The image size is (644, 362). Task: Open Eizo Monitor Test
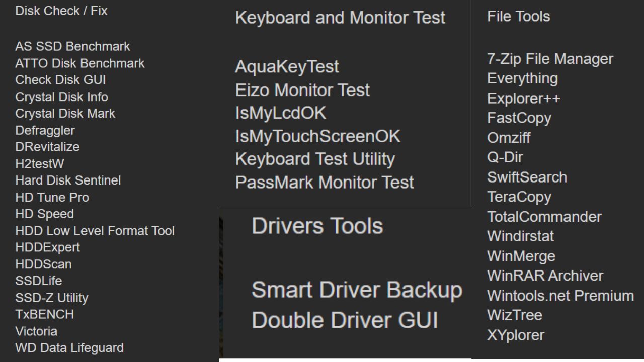point(302,90)
